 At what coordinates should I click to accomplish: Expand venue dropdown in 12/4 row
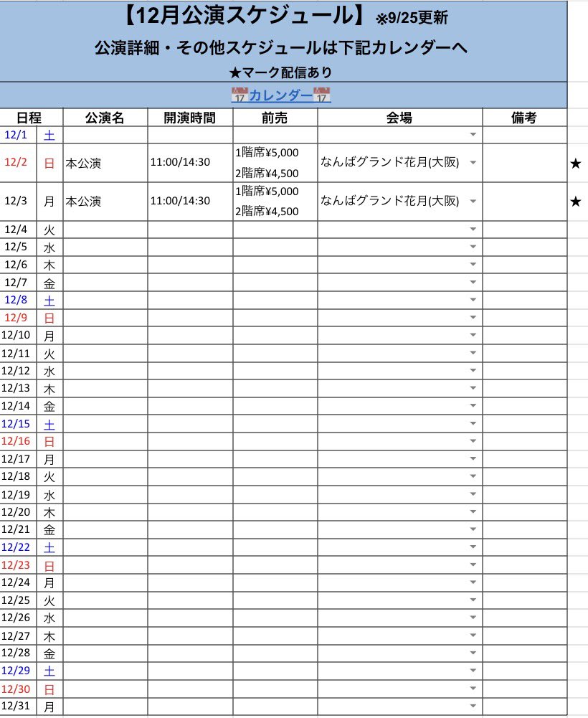pyautogui.click(x=473, y=229)
